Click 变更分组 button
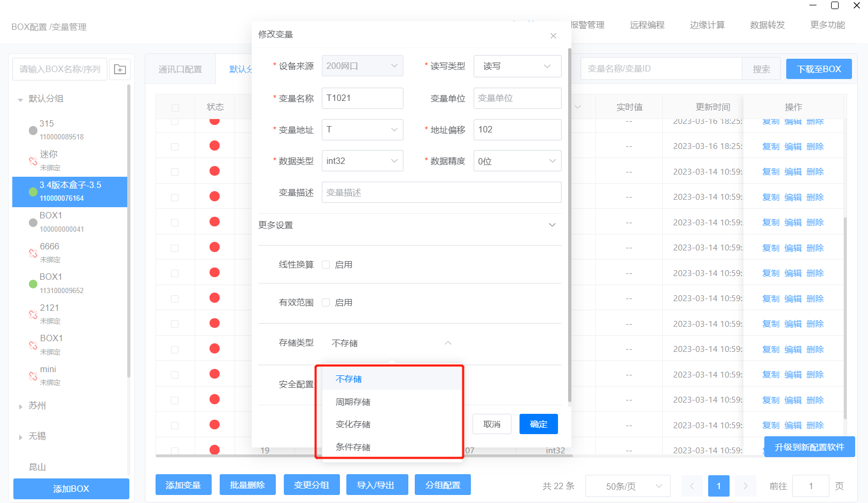This screenshot has height=503, width=868. pos(312,485)
